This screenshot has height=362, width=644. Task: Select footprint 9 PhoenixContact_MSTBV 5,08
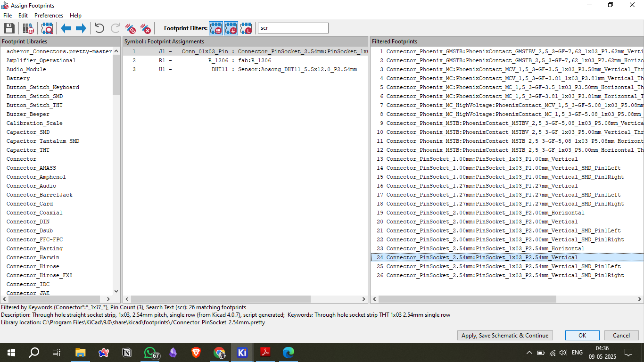coord(507,123)
